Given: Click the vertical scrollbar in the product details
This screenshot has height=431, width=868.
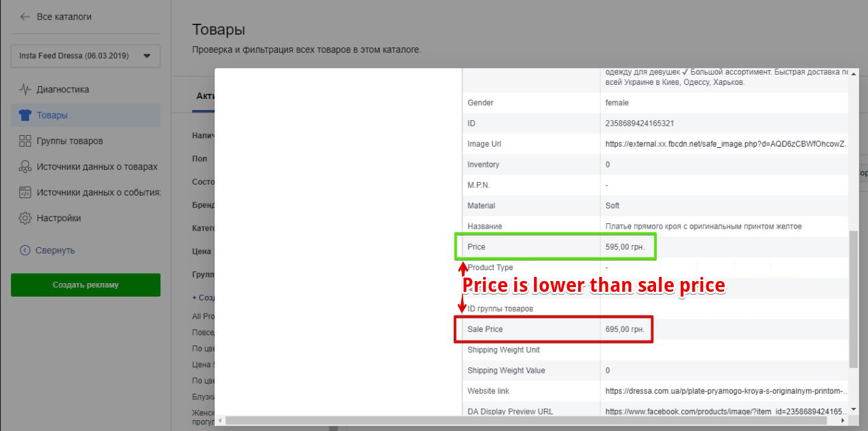Looking at the screenshot, I should click(x=854, y=299).
